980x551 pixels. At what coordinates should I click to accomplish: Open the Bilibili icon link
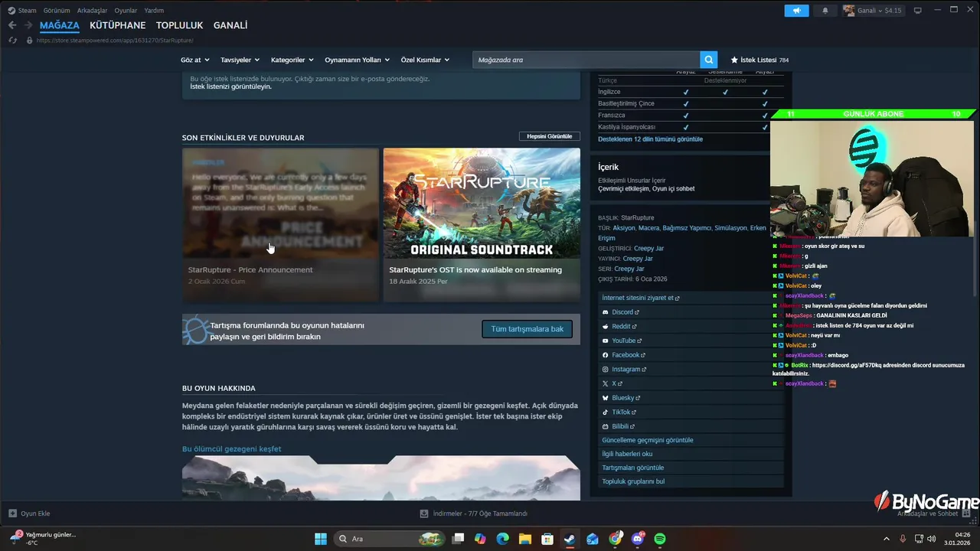click(606, 426)
